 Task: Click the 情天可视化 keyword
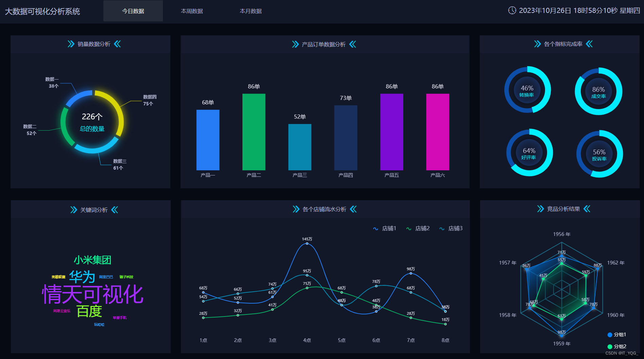tap(92, 294)
